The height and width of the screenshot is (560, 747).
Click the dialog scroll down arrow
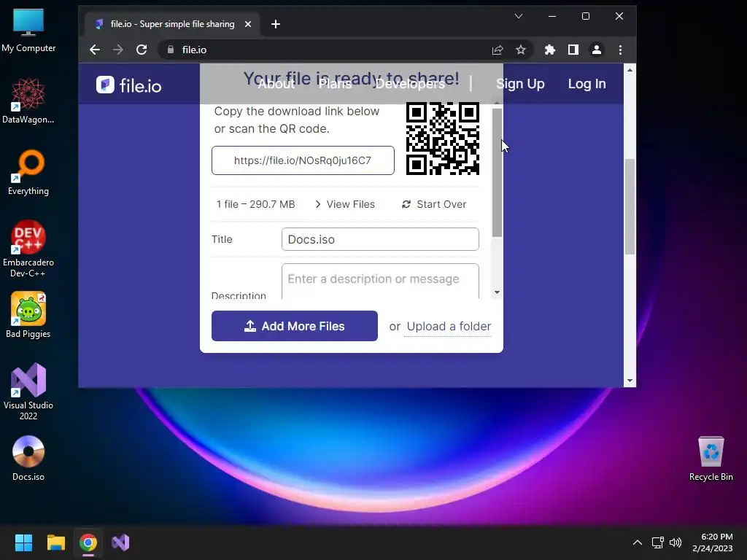click(x=497, y=292)
